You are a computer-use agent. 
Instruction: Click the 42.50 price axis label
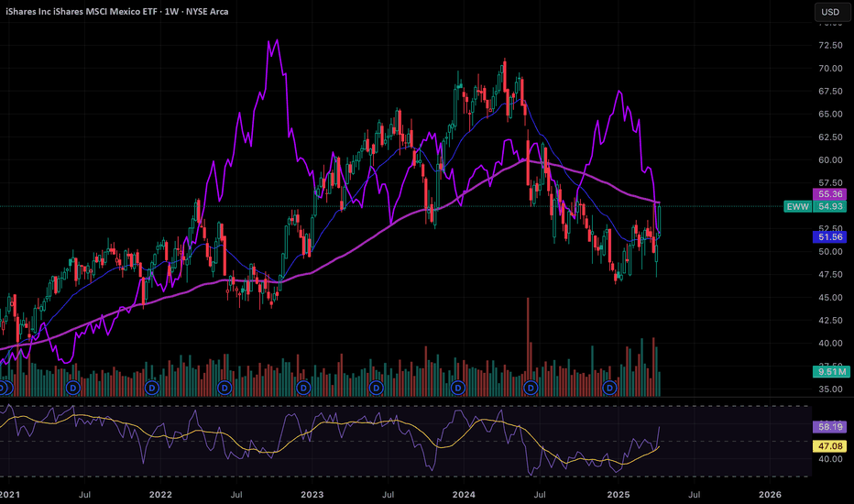tap(830, 321)
